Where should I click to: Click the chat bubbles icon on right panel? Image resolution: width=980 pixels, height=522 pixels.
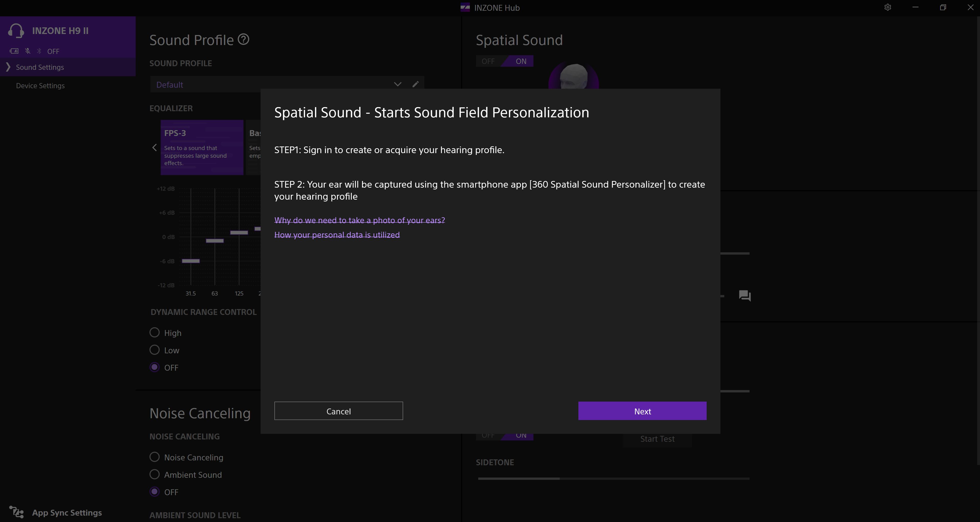[x=744, y=296]
